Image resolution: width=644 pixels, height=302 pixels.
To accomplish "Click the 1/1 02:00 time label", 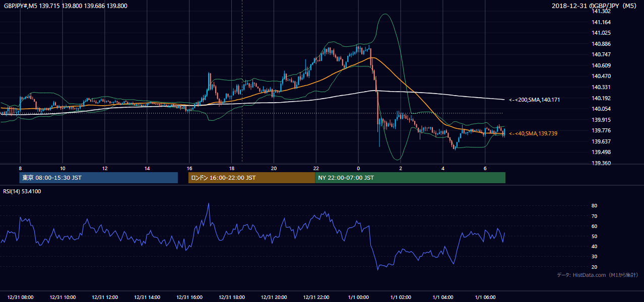I will [x=401, y=297].
